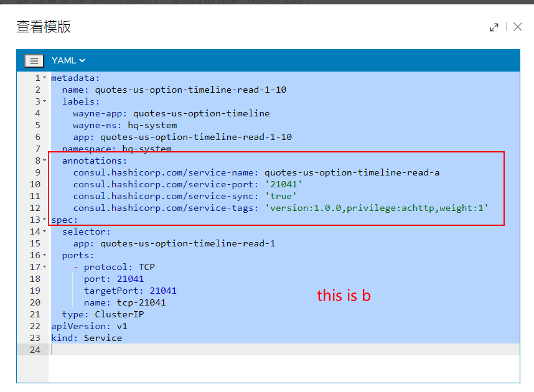This screenshot has width=534, height=392.
Task: Close the 查看模版 dialog
Action: tap(518, 27)
